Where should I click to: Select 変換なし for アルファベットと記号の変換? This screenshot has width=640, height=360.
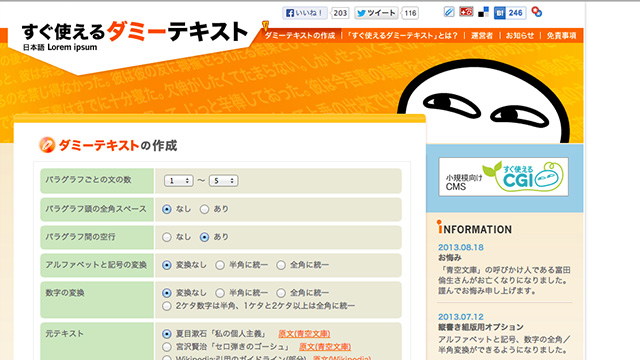167,265
